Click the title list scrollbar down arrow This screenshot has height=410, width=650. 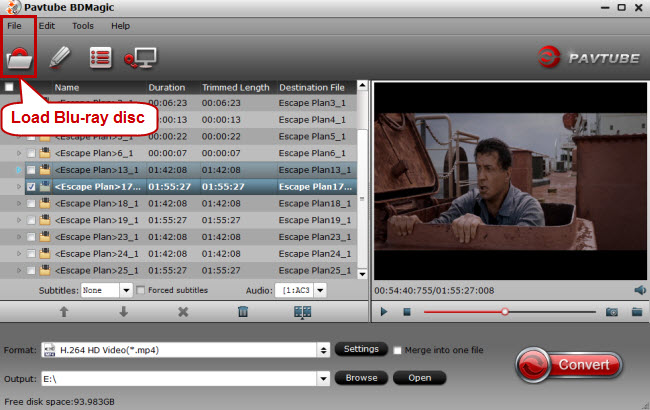coord(362,274)
